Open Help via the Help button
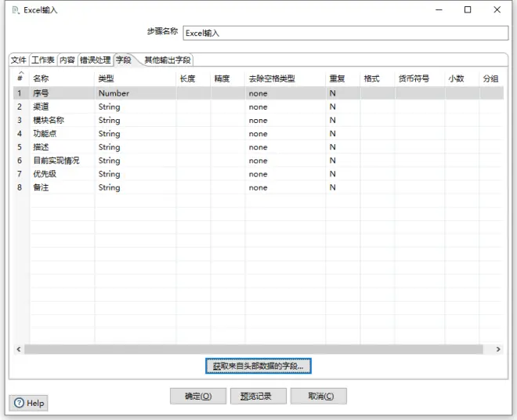 (29, 403)
